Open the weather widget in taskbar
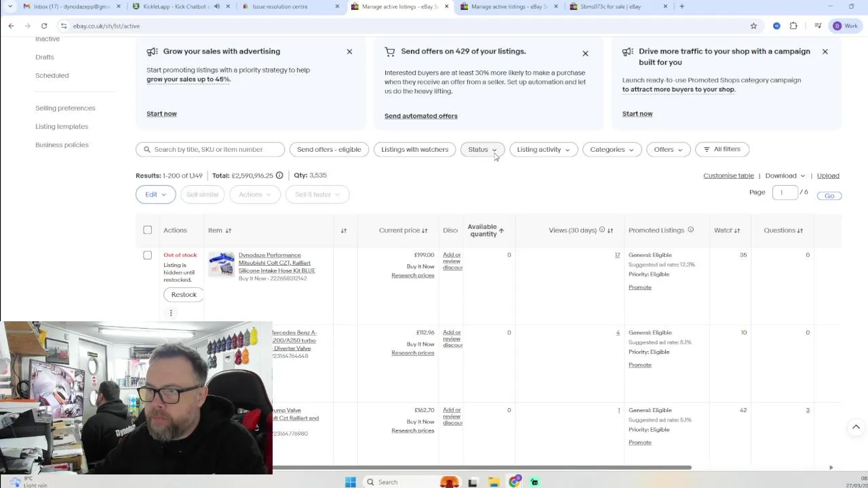 click(27, 482)
